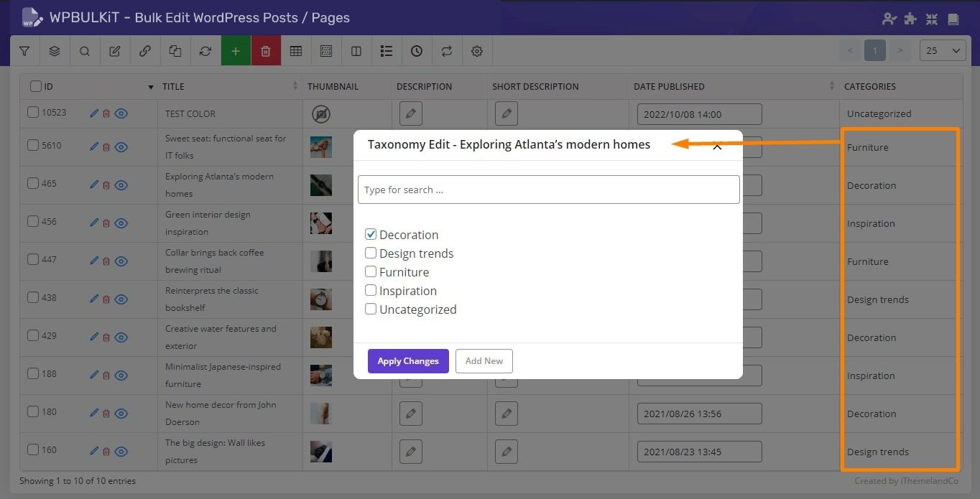Click the filter funnel icon in toolbar
The height and width of the screenshot is (499, 980).
click(x=24, y=51)
